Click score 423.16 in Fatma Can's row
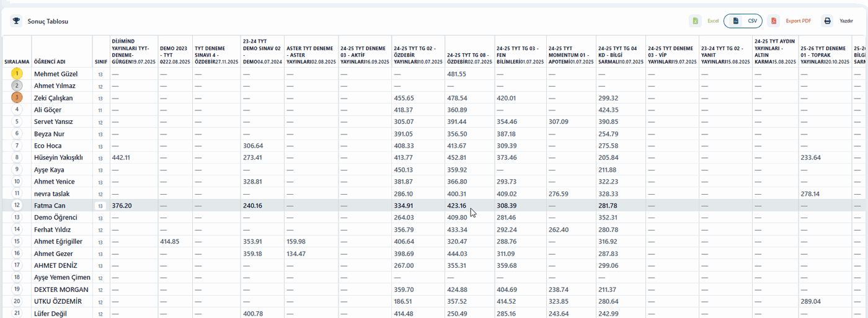 pyautogui.click(x=456, y=205)
